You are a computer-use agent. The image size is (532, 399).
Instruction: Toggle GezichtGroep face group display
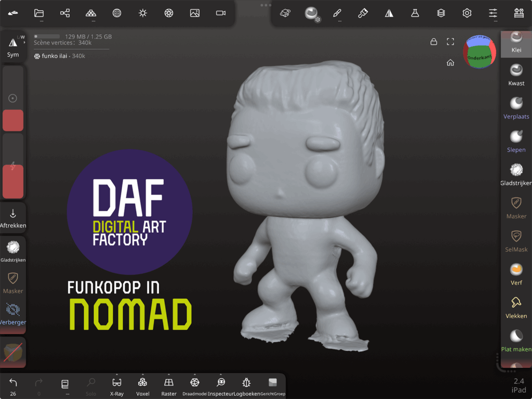click(x=273, y=387)
